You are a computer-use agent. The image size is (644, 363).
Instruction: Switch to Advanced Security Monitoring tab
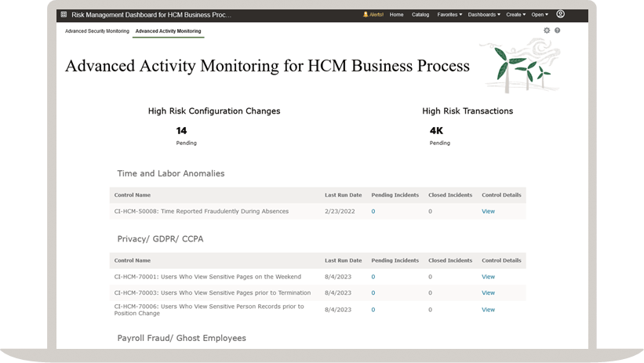[97, 31]
